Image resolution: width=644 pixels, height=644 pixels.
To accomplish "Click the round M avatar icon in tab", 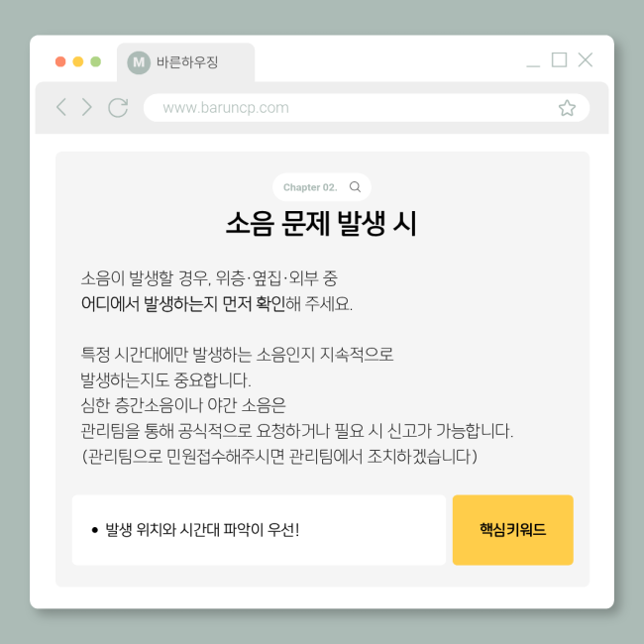I will [x=139, y=62].
